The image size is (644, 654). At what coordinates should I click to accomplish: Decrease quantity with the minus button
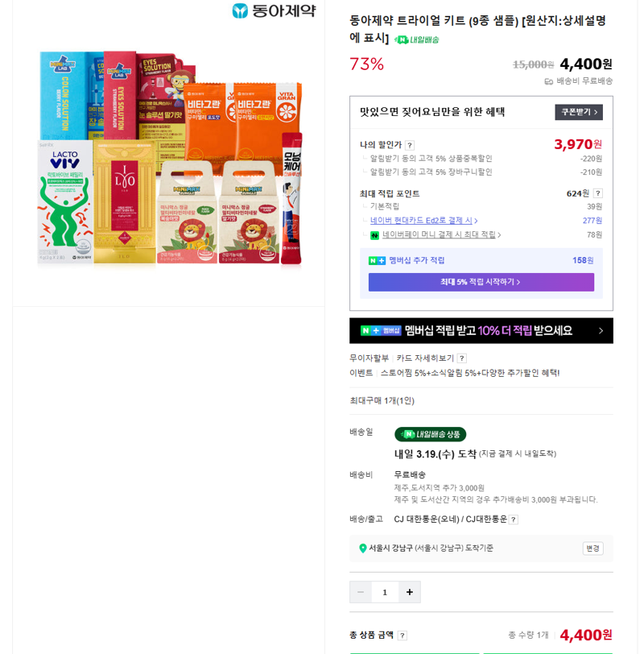pyautogui.click(x=361, y=592)
